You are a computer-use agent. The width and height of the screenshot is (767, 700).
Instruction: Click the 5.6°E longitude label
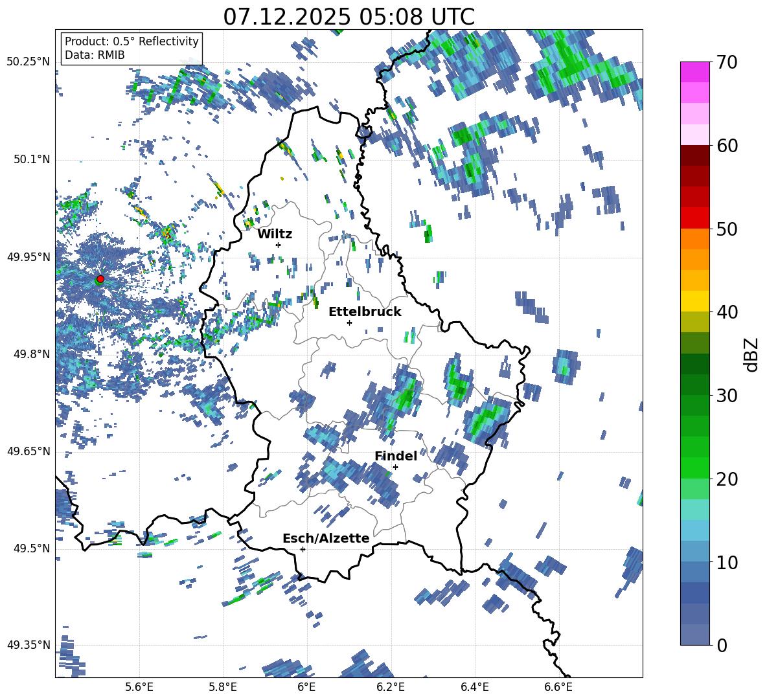(x=139, y=688)
